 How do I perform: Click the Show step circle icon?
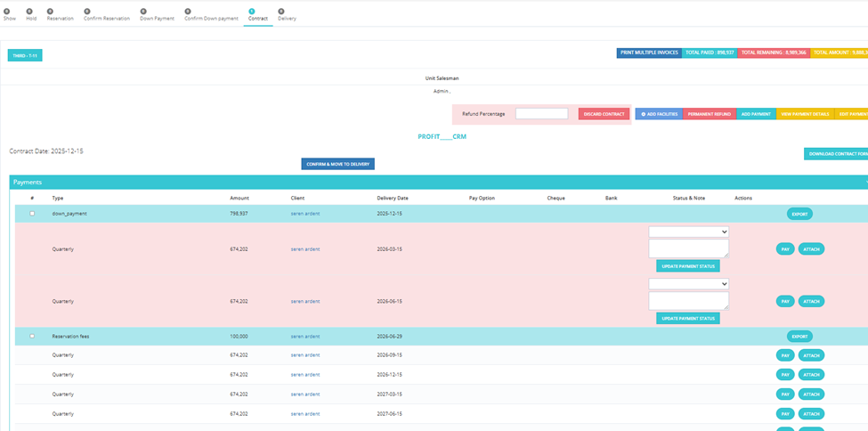tap(6, 11)
